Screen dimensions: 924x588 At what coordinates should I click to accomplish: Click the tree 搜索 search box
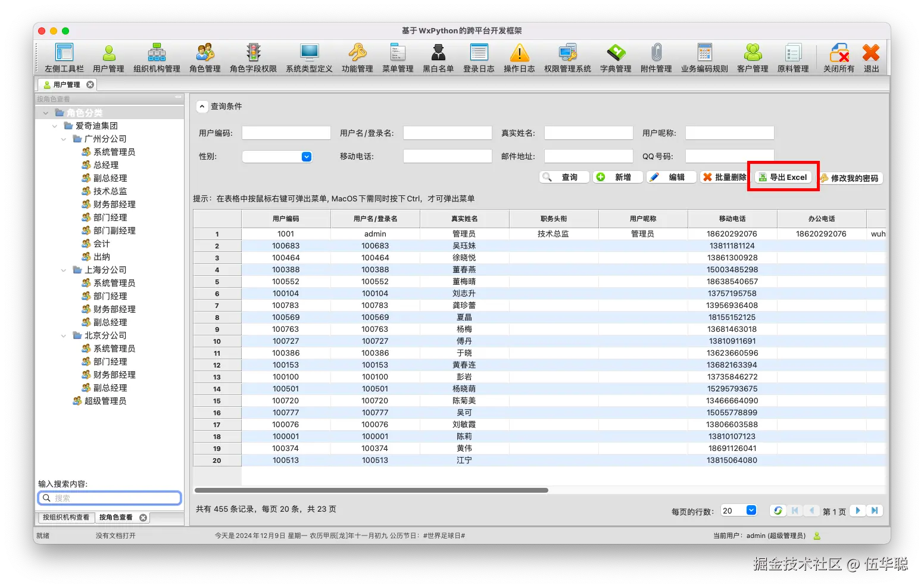(110, 498)
